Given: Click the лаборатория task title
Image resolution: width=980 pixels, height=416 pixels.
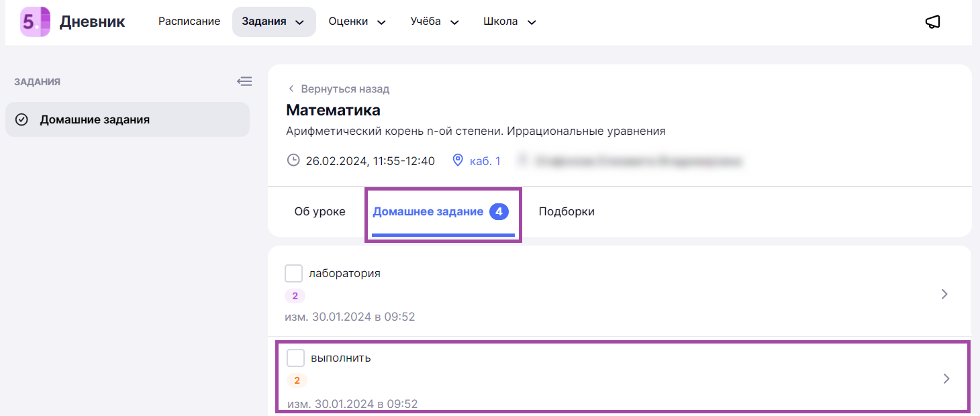Looking at the screenshot, I should tap(344, 273).
